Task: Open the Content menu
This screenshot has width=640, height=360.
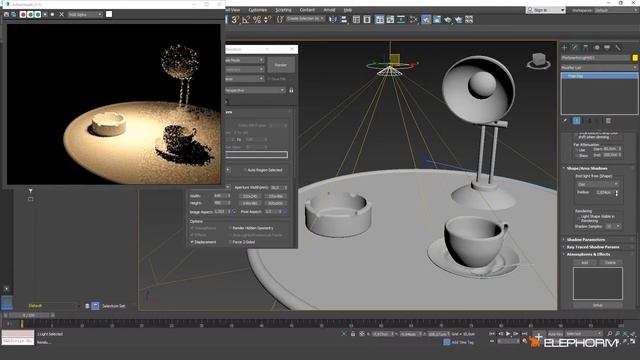Action: click(x=307, y=10)
